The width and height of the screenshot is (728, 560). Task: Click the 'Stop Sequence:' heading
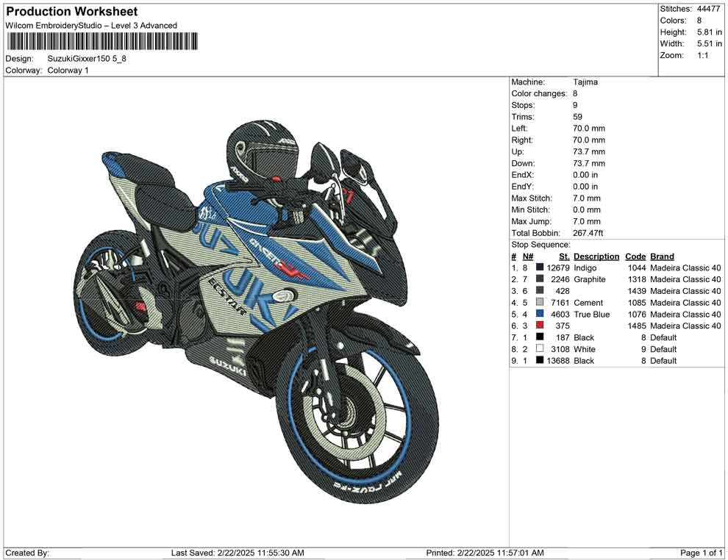tap(540, 245)
